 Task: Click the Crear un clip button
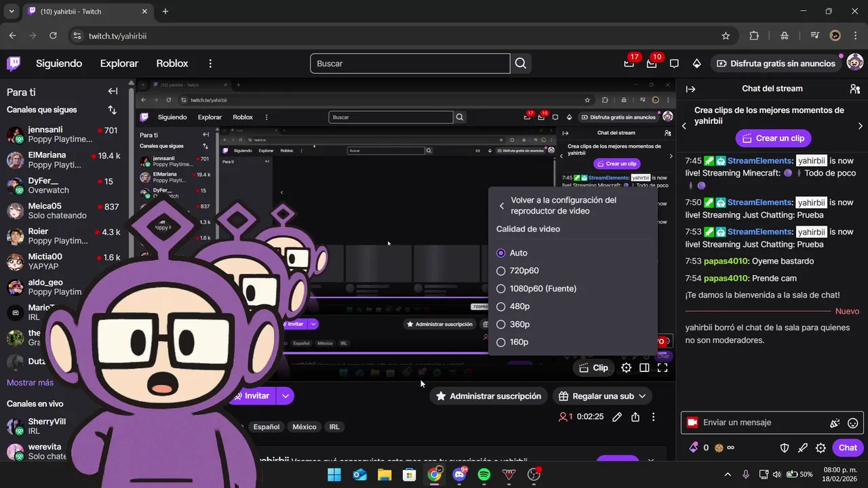click(773, 138)
